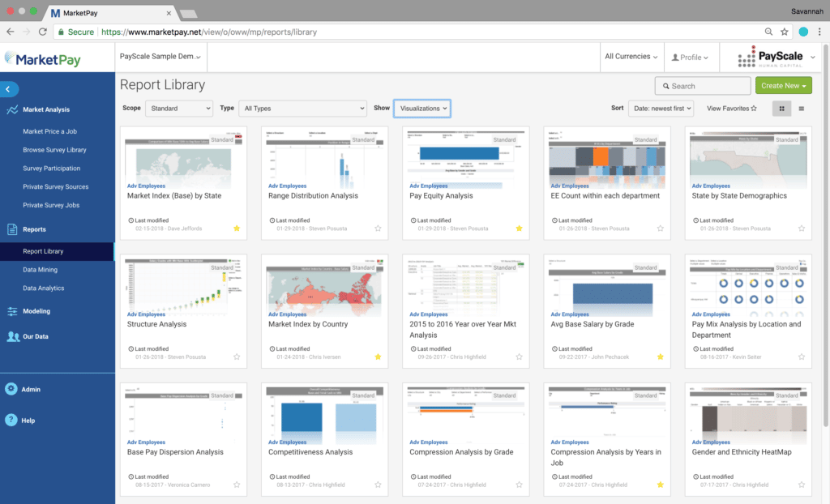This screenshot has width=830, height=504.
Task: Favorite the Competitiveness Analysis report
Action: (378, 485)
